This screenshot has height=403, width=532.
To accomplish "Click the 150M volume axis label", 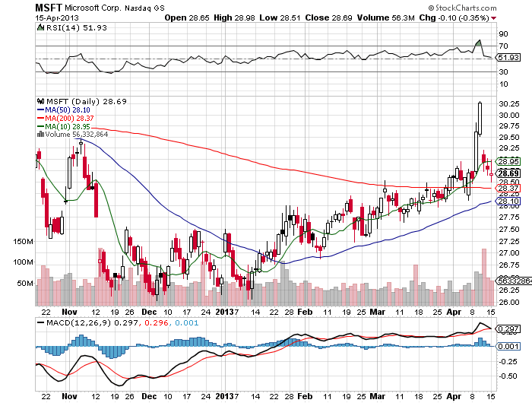I will (23, 241).
